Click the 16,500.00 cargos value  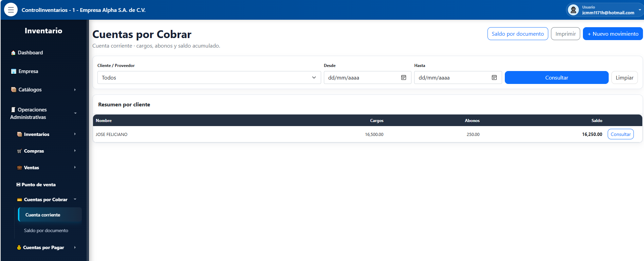click(x=374, y=135)
